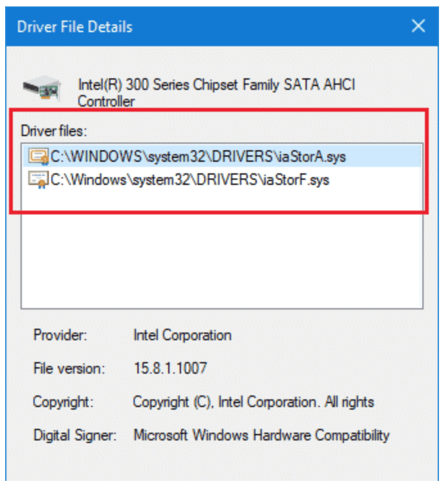Close the Driver File Details dialog
This screenshot has height=486, width=448.
pos(418,26)
